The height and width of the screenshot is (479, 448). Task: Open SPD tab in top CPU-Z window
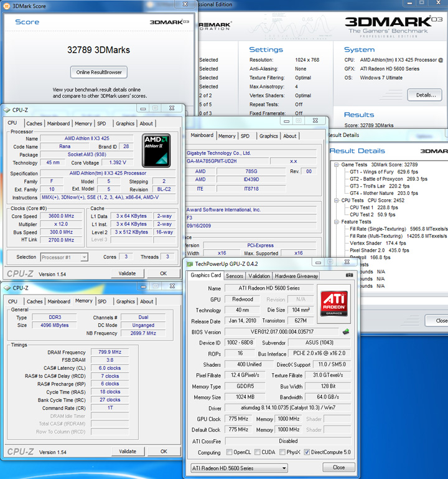click(x=101, y=123)
